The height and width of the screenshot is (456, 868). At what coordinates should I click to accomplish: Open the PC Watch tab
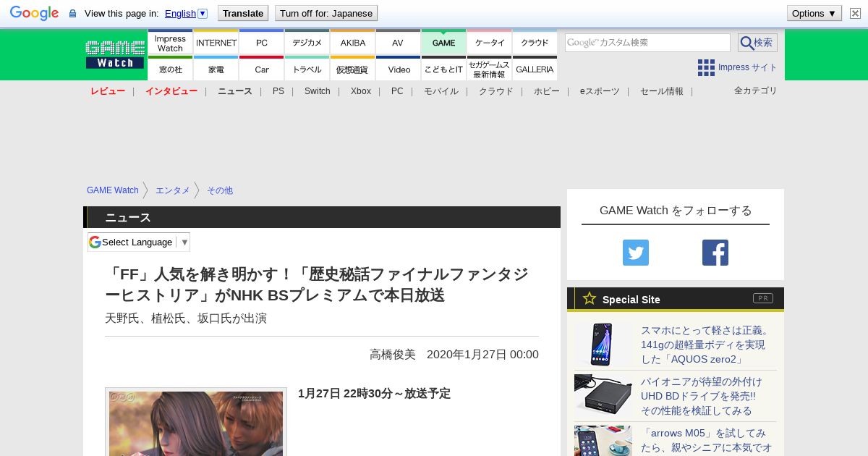[x=262, y=42]
